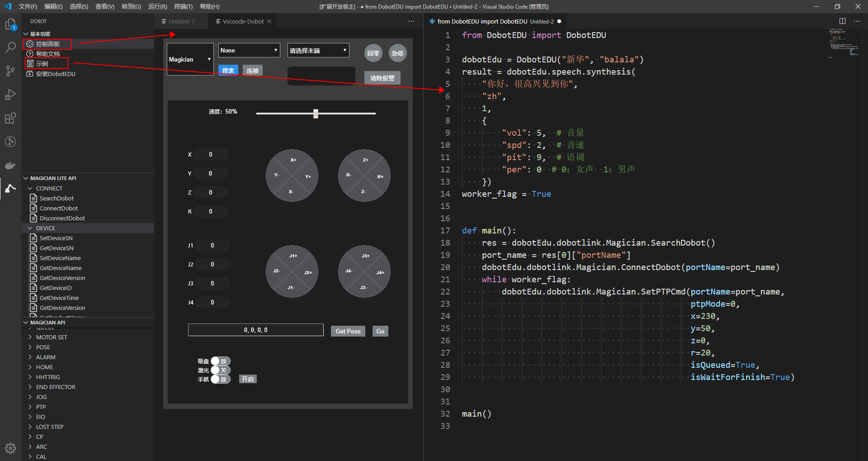Open the 编辑(E) menu
Viewport: 868px width, 461px height.
(53, 6)
